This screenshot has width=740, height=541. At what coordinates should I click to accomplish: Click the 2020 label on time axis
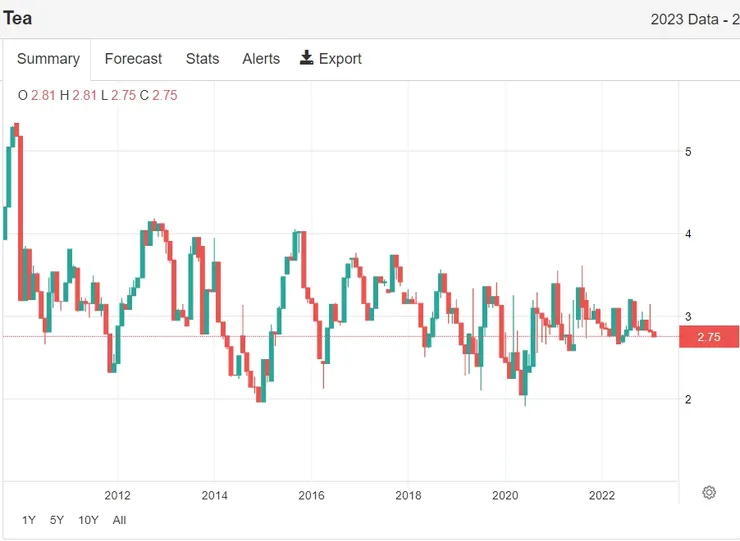(505, 495)
